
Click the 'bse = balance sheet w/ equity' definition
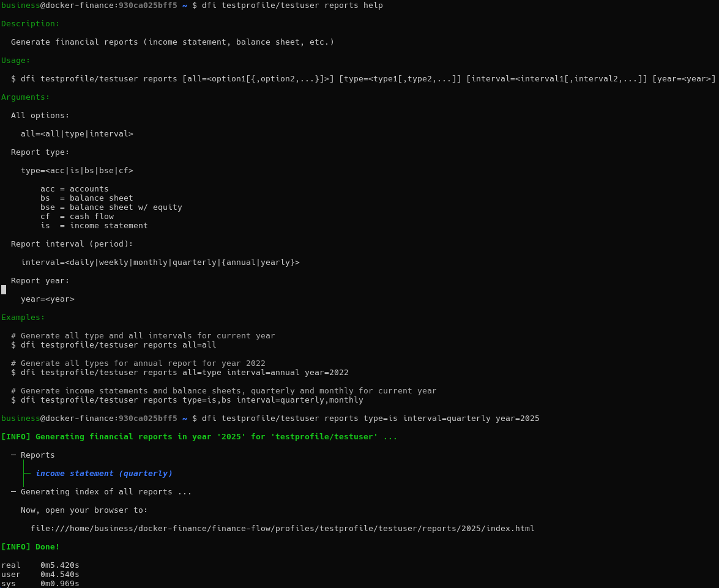(111, 207)
